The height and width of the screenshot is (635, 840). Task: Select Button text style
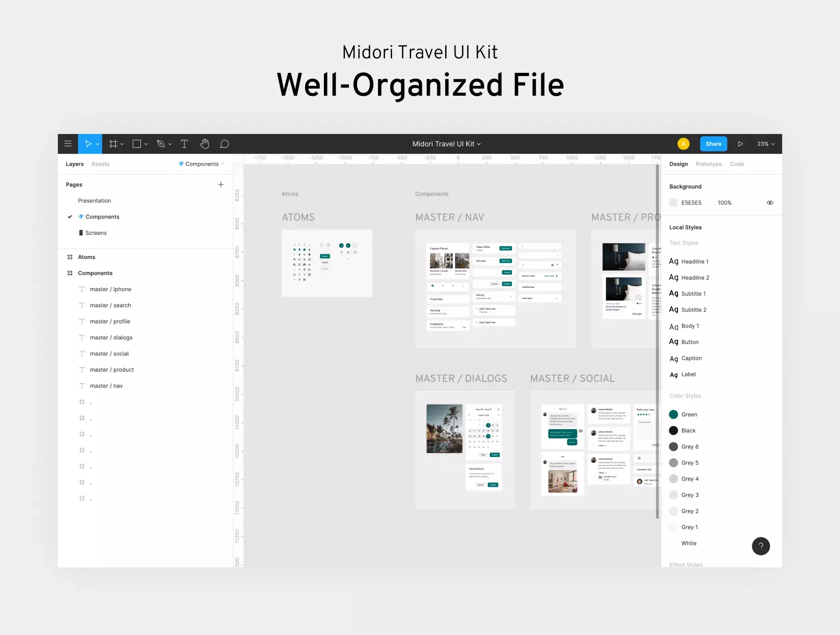[684, 342]
